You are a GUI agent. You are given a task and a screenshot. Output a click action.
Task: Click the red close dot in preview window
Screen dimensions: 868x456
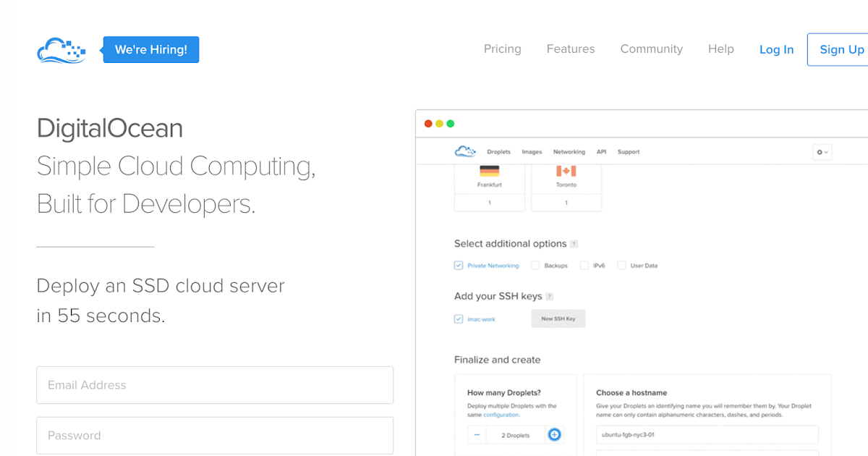pos(428,124)
